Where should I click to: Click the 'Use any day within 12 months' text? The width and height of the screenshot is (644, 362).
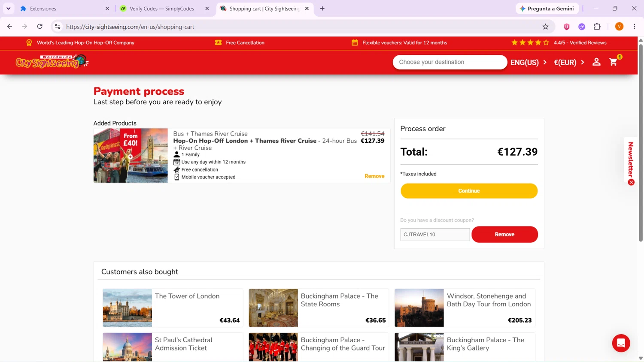coord(213,162)
